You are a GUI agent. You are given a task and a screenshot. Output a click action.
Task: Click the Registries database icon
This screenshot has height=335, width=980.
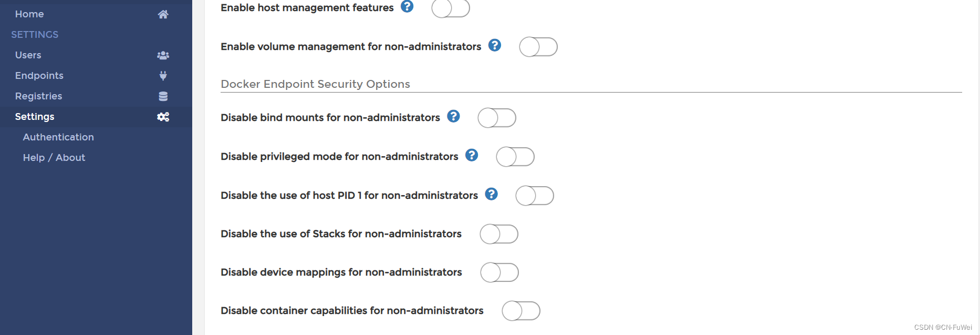[163, 96]
